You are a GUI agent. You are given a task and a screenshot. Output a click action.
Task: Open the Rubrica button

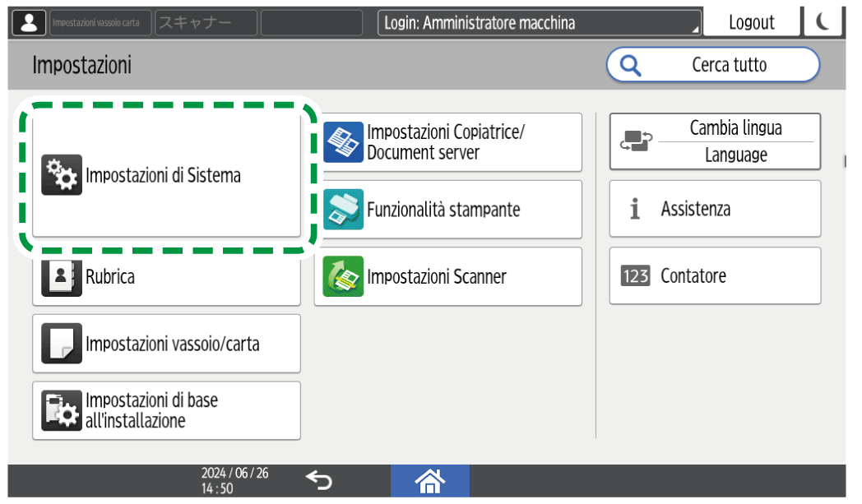pos(167,280)
